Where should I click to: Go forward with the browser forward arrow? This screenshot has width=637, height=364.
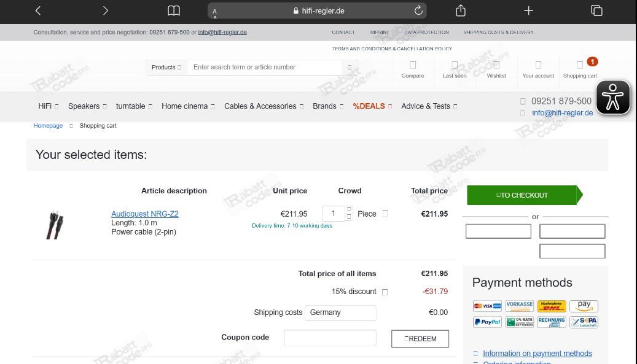106,10
